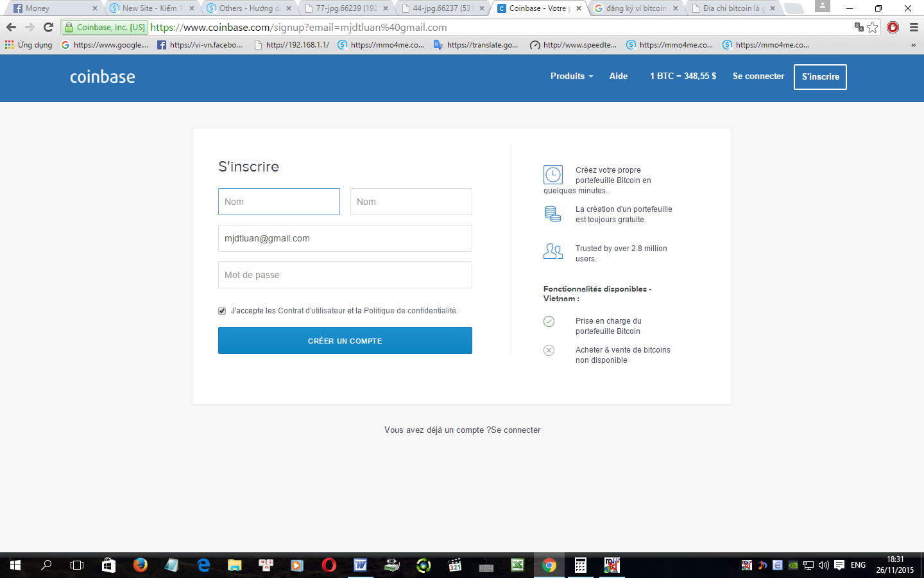Focus the second Nom input field
The width and height of the screenshot is (924, 578).
(x=411, y=202)
